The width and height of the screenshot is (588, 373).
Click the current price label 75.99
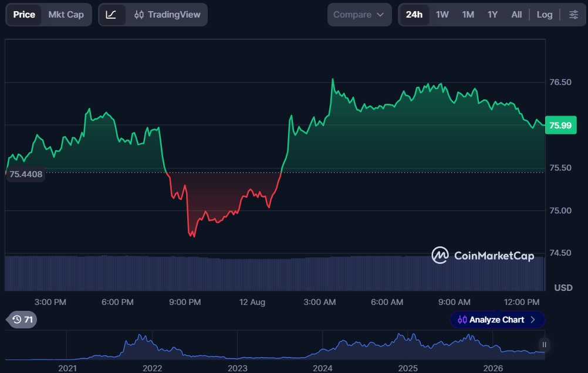(x=560, y=125)
